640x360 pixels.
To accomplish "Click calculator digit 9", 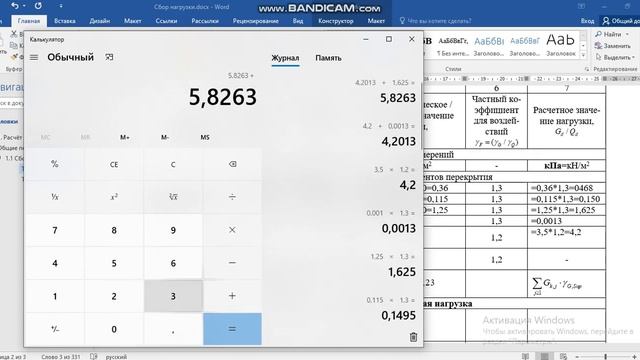I will 173,230.
